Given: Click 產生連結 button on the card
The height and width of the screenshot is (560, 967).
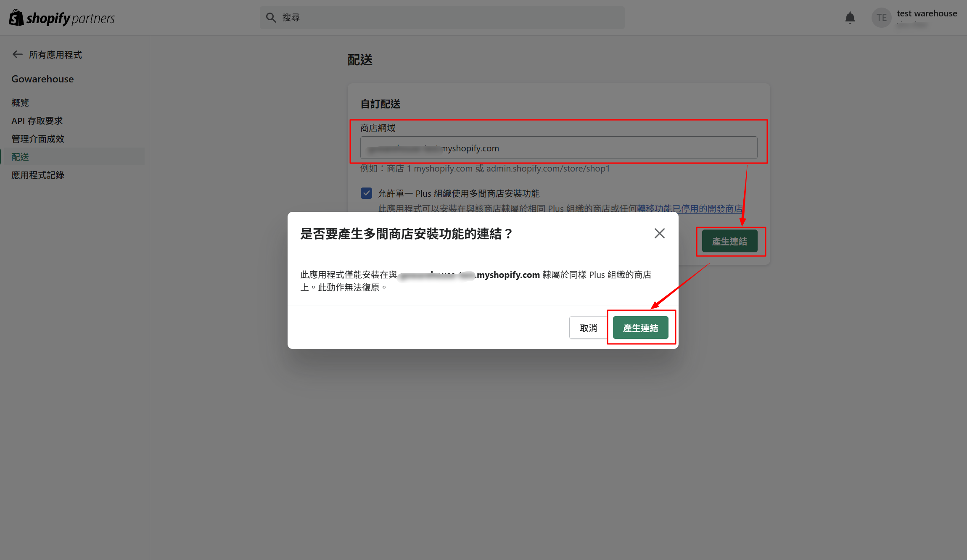Looking at the screenshot, I should [729, 241].
